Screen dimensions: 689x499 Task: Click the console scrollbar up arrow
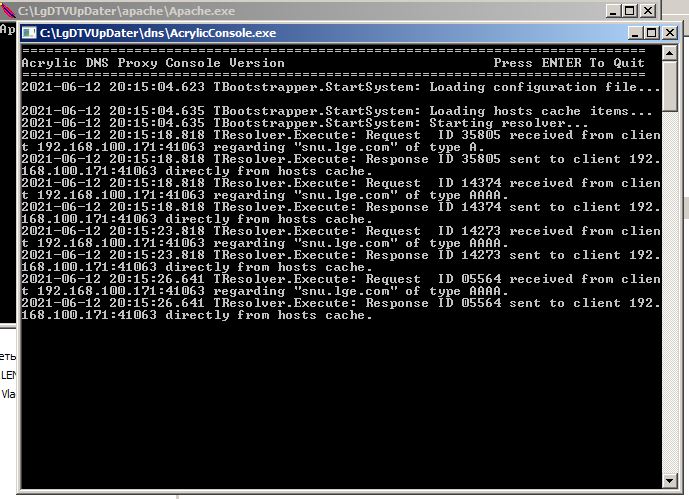pos(670,53)
